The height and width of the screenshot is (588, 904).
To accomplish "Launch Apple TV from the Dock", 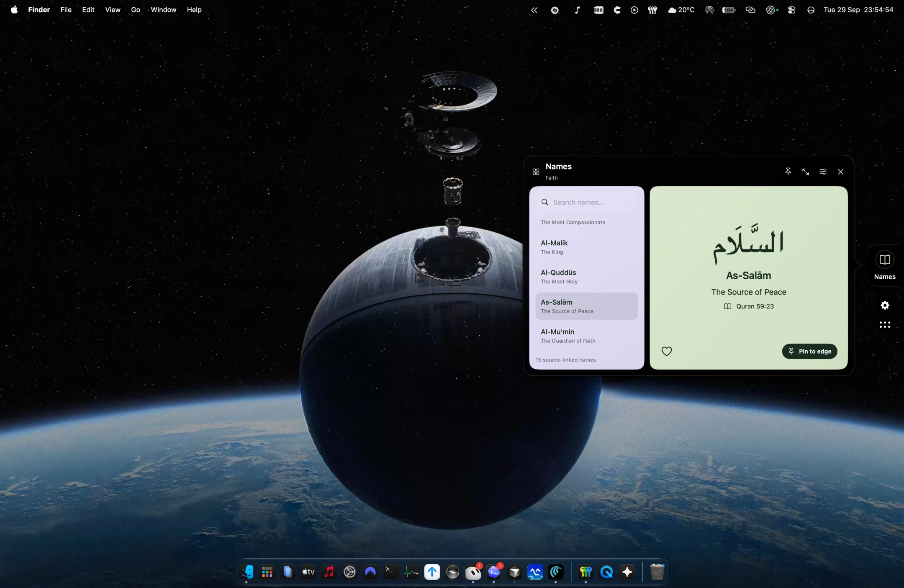I will (x=308, y=572).
